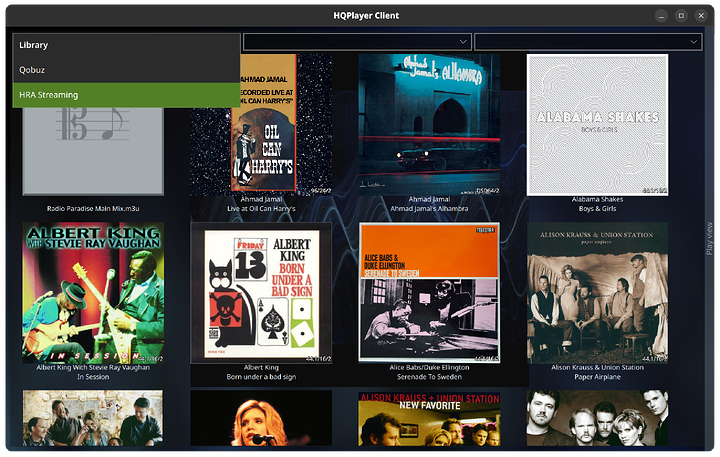Click the 'Born under a bad sign' text
The height and width of the screenshot is (457, 720).
(x=261, y=377)
